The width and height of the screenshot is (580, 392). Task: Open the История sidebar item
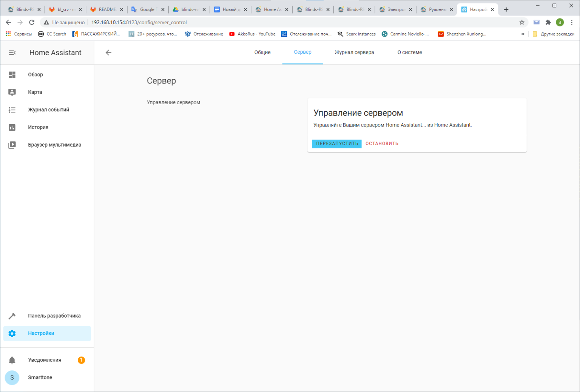[47, 127]
